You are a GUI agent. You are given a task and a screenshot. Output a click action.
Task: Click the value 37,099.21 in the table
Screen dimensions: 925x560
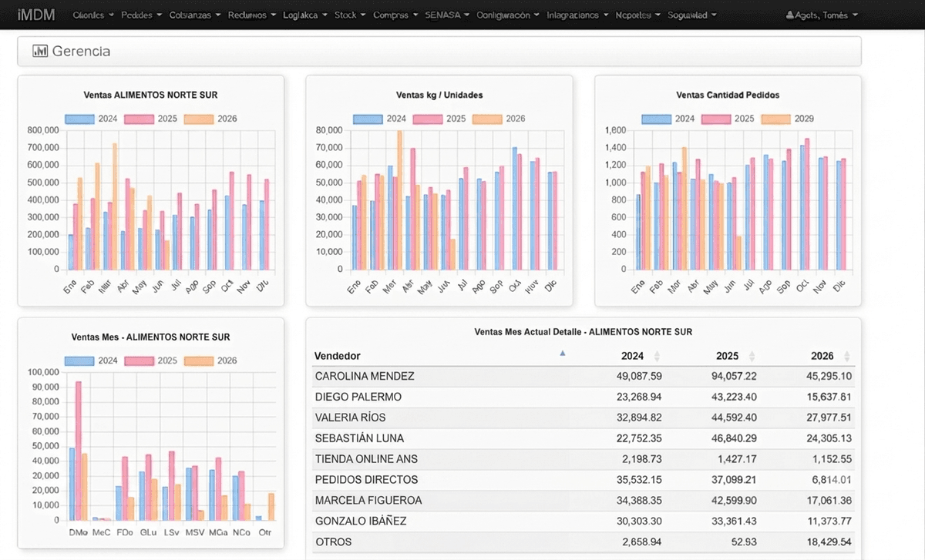[734, 480]
